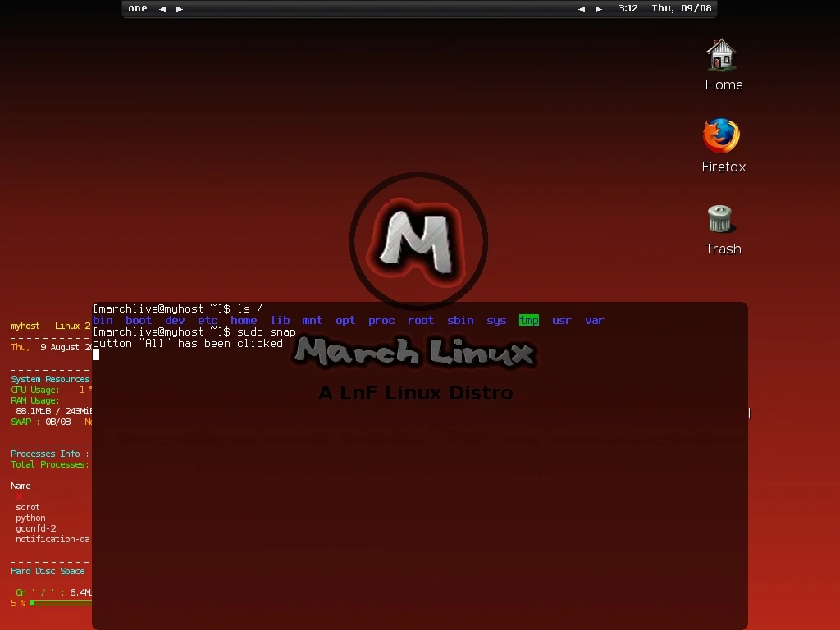Click the disk usage progress bar under Hard Disc Space
The image size is (840, 630).
(x=57, y=602)
